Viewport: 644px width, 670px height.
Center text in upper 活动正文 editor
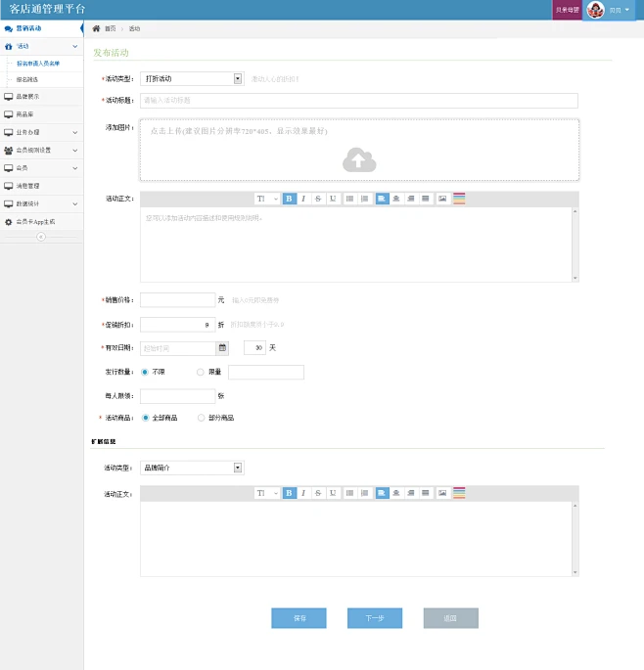pos(396,199)
